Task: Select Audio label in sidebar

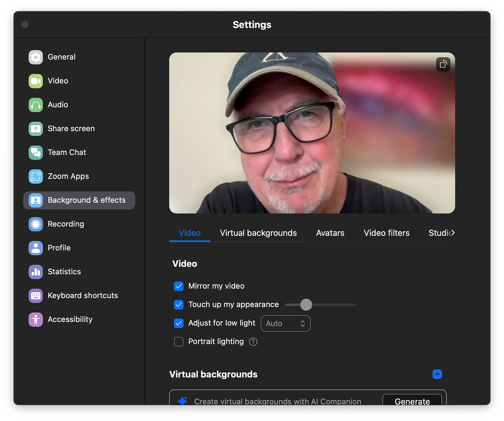Action: pyautogui.click(x=58, y=105)
